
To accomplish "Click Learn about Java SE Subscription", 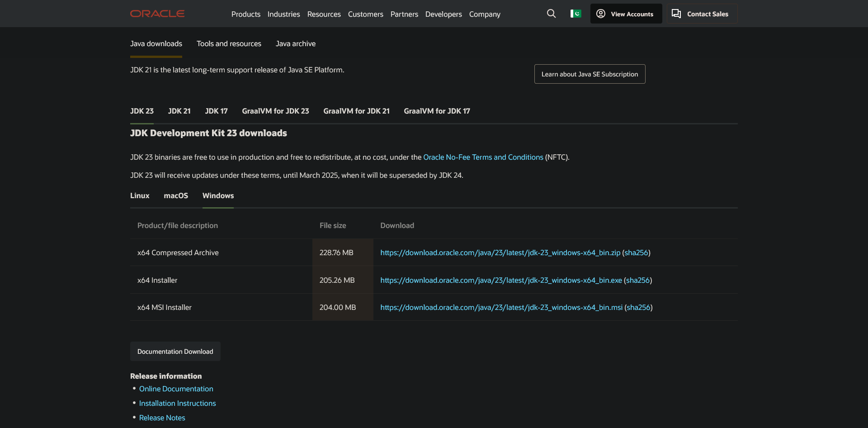I will 590,74.
